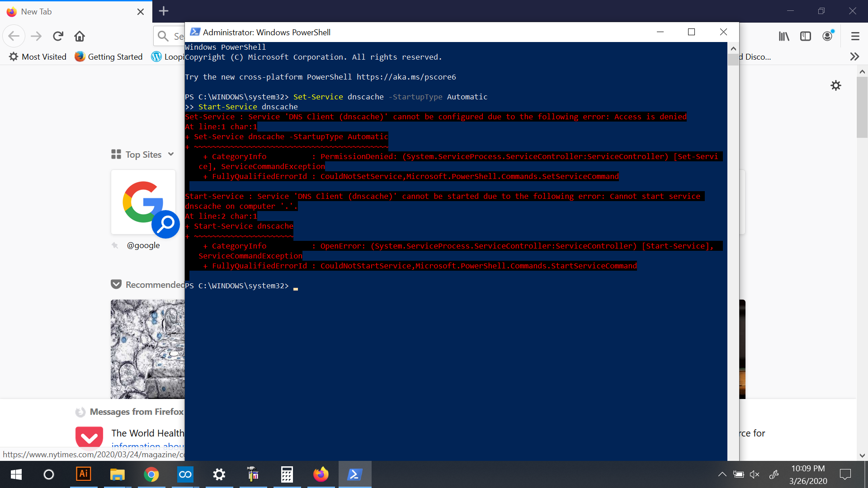Show more bookmarks toolbar overflow chevron
The height and width of the screenshot is (488, 868).
pyautogui.click(x=854, y=56)
